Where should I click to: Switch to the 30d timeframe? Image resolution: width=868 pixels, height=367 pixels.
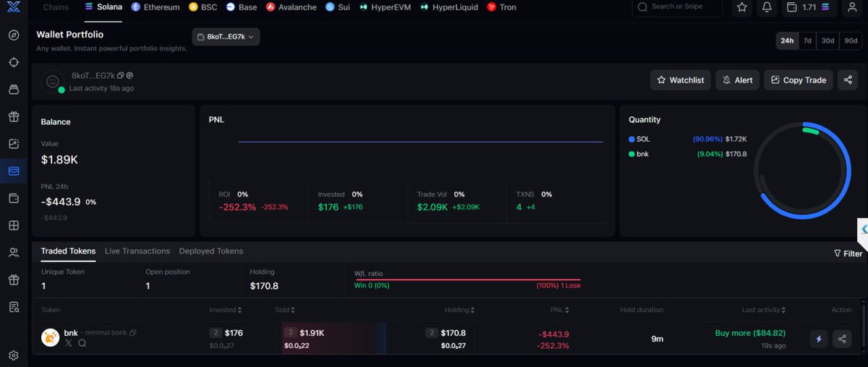[827, 41]
